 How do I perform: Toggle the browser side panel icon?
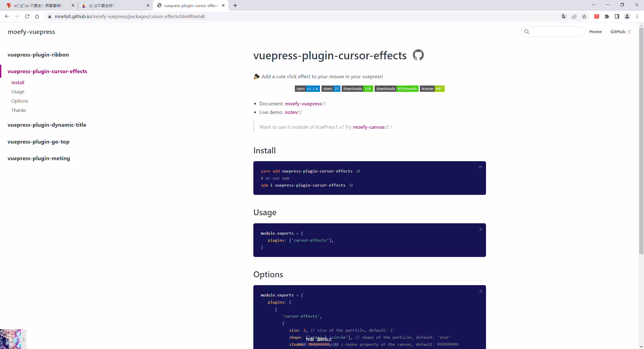[x=617, y=17]
